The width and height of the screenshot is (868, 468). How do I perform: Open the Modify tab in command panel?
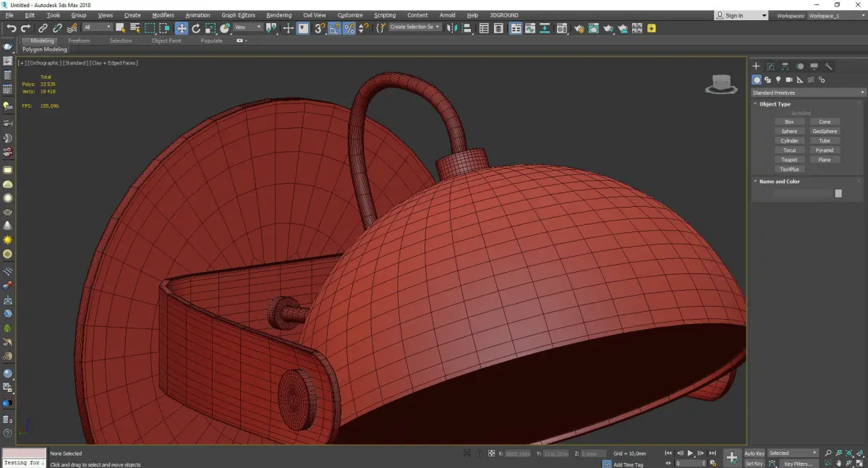[770, 67]
